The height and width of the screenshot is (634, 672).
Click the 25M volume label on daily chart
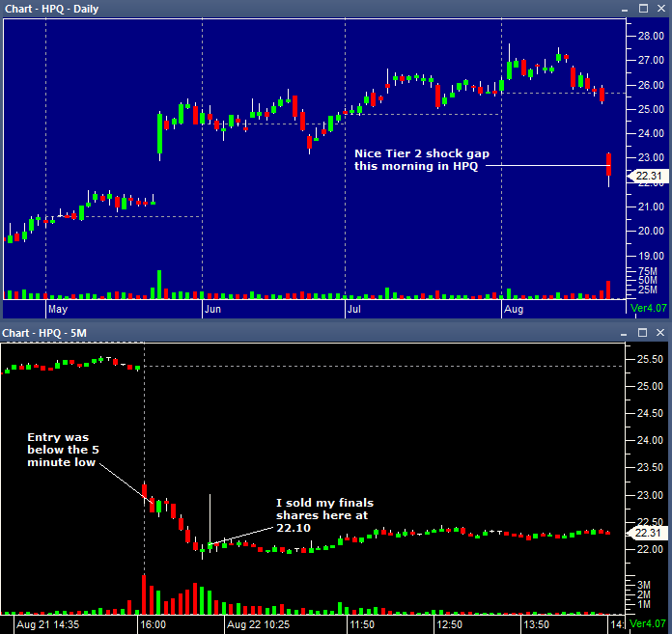(648, 290)
